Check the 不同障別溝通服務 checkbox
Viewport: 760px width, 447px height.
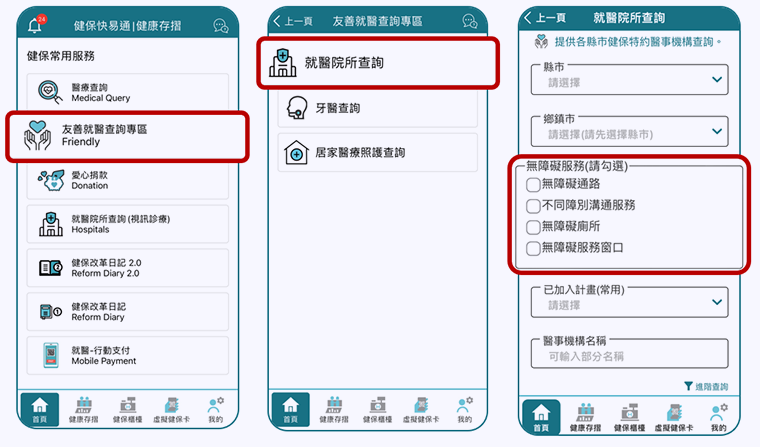[533, 206]
